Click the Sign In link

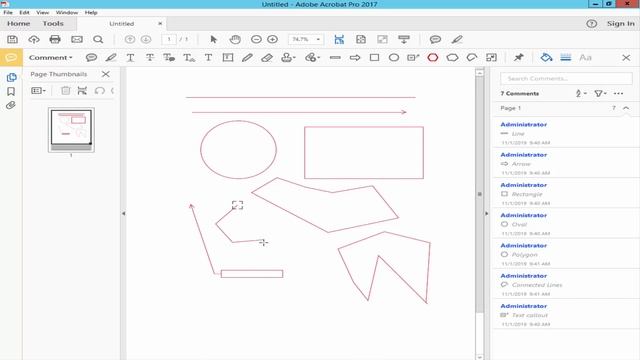tap(620, 24)
